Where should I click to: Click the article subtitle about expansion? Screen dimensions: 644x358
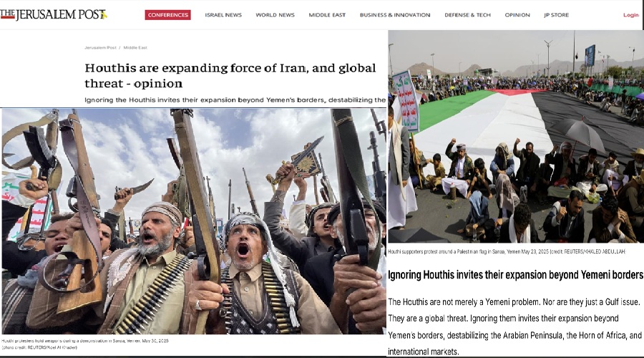[x=235, y=100]
